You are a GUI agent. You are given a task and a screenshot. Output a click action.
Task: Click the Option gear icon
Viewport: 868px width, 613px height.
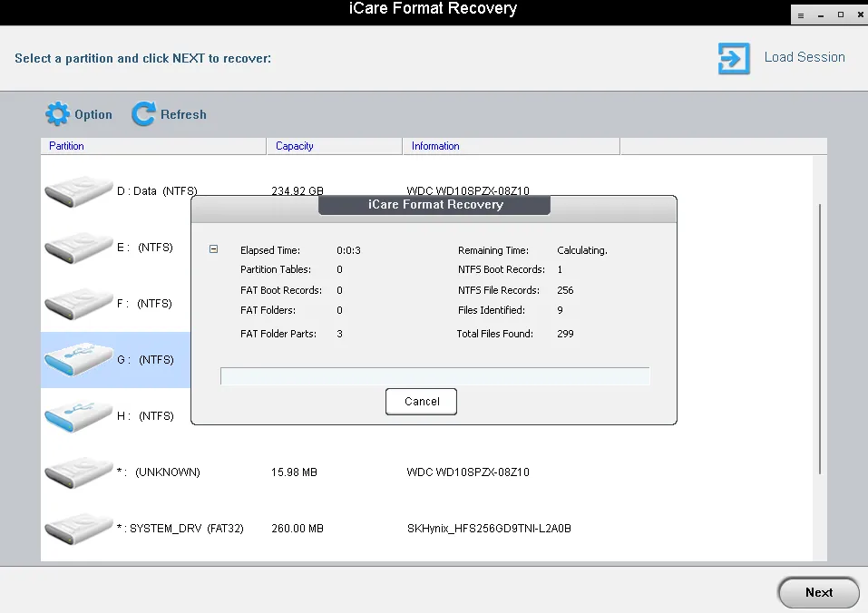(x=57, y=114)
